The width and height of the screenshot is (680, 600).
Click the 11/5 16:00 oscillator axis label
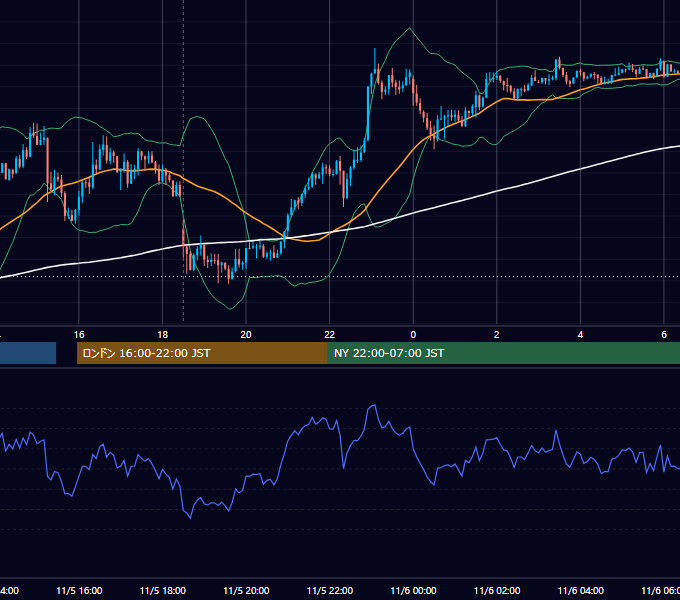click(x=79, y=590)
